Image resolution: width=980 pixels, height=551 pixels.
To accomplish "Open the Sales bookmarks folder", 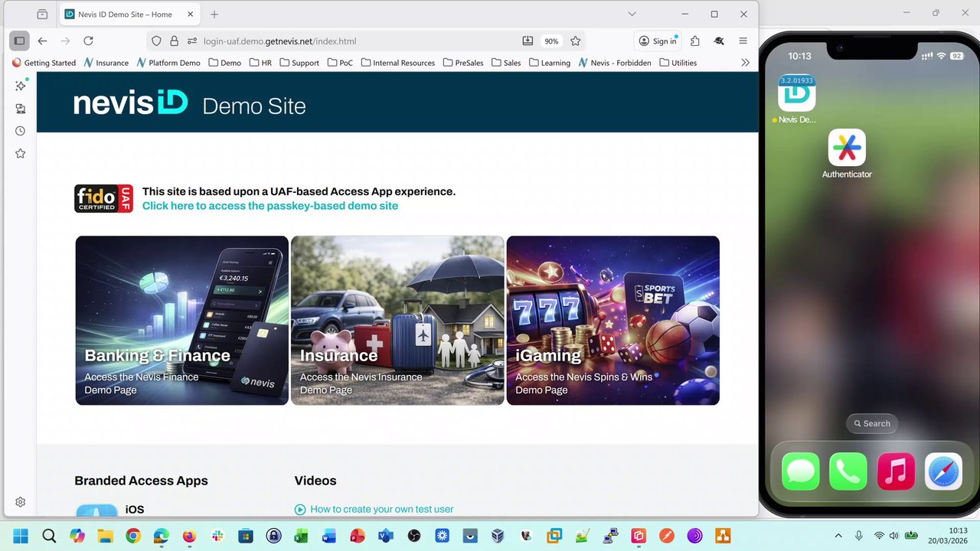I will coord(506,63).
